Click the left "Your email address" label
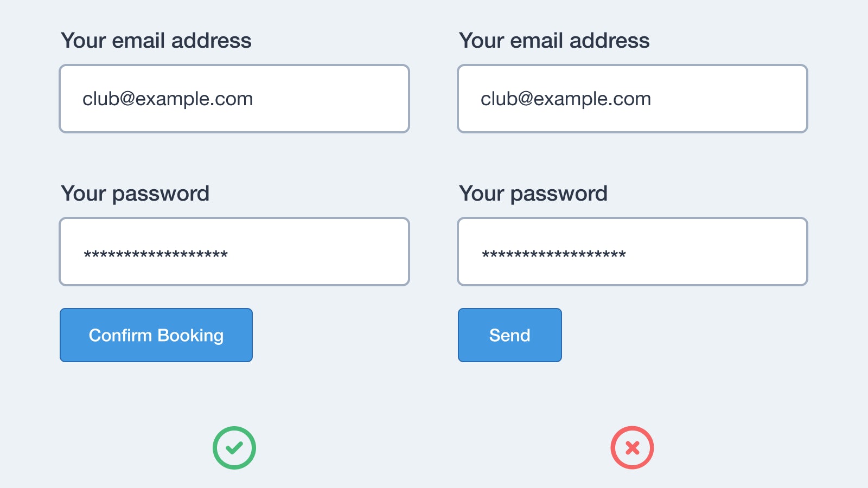 [x=156, y=41]
